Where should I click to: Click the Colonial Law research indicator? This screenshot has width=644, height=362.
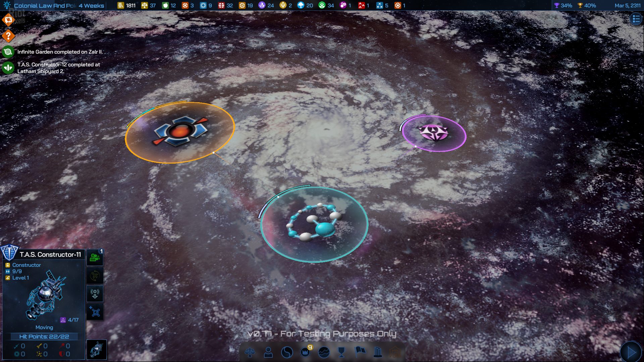[x=44, y=5]
